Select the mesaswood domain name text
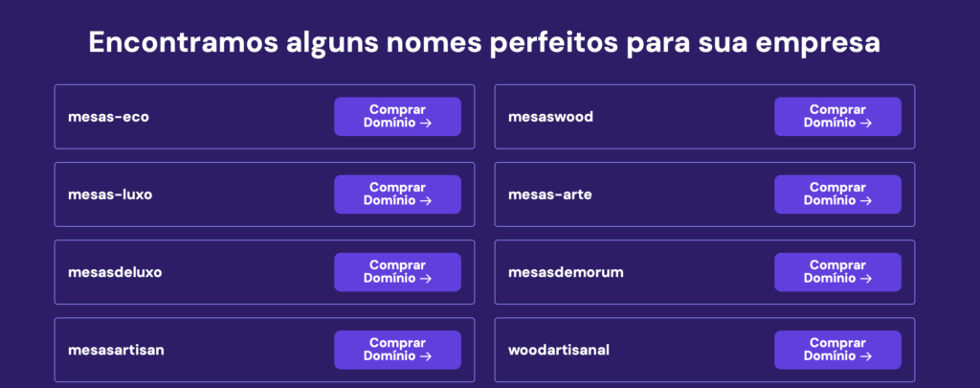Screen dimensions: 980x388 point(550,117)
